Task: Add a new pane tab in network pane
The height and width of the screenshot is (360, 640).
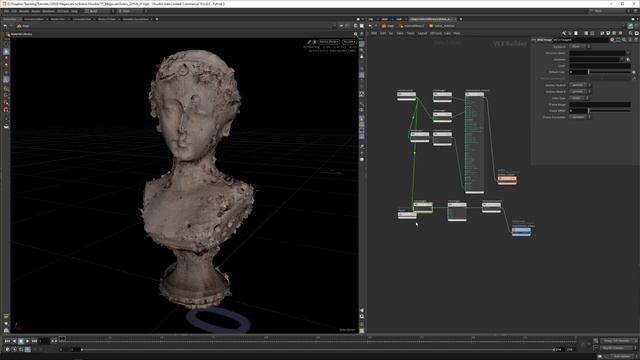Action: tap(461, 19)
